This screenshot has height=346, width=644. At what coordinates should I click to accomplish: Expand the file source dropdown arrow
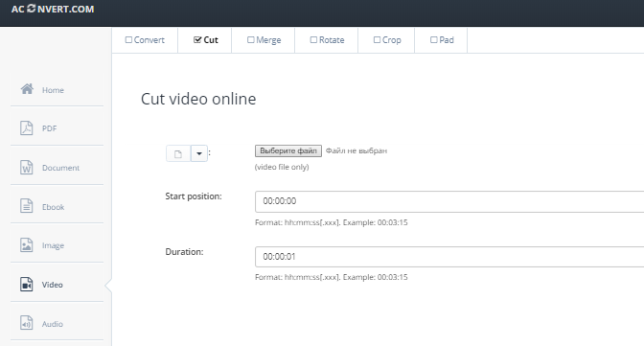[x=199, y=154]
